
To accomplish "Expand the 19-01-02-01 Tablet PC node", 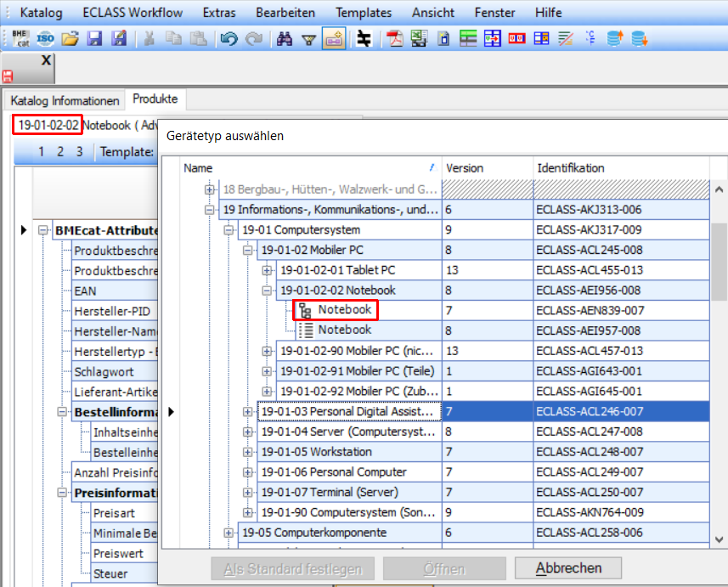I will click(x=267, y=270).
